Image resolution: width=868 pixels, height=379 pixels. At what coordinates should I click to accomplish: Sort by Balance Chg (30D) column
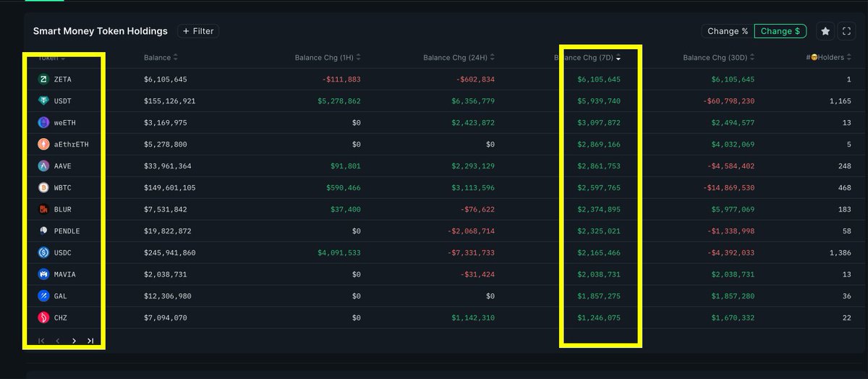click(720, 57)
